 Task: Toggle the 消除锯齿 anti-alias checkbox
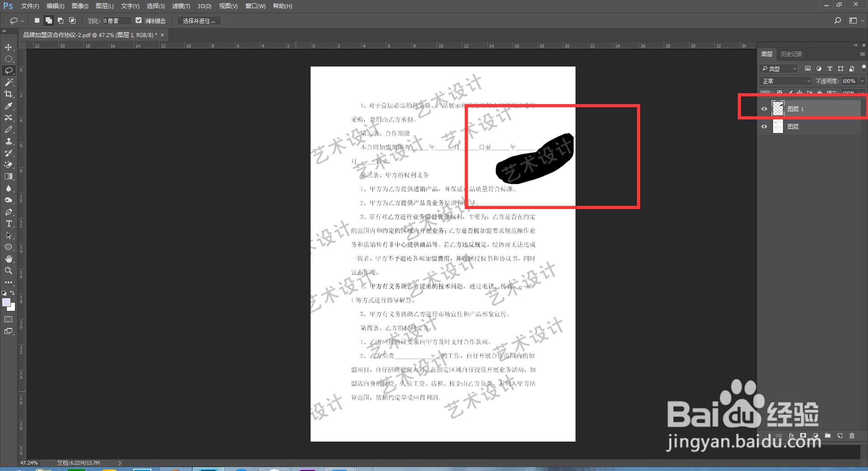click(x=139, y=20)
